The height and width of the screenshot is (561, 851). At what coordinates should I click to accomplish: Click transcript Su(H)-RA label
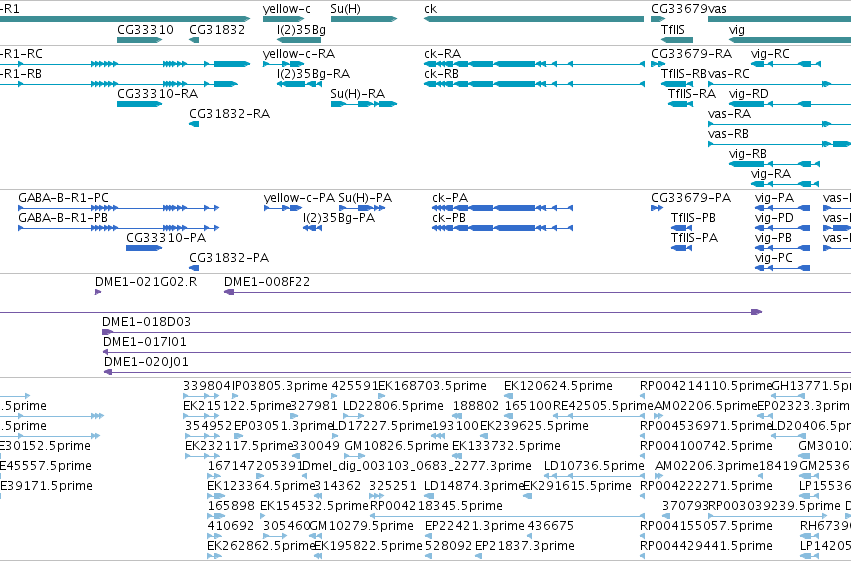click(x=358, y=94)
